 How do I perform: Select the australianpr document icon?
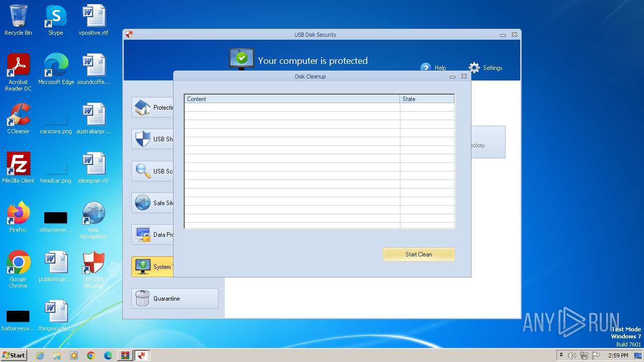click(94, 119)
